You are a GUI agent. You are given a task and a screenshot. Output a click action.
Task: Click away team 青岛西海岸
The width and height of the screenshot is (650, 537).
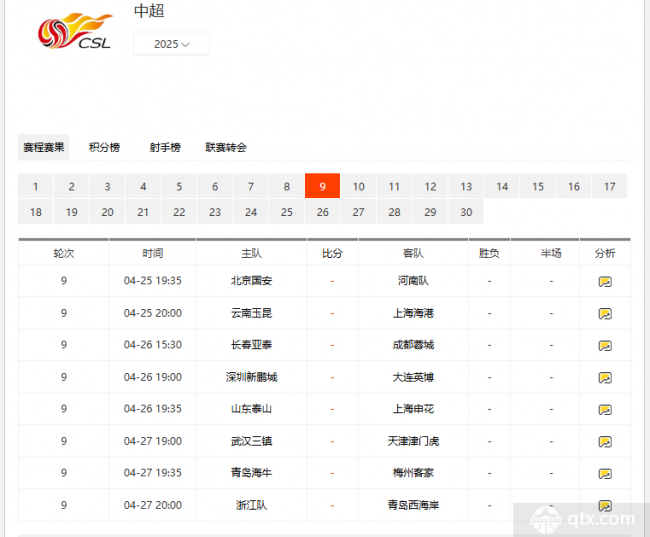(413, 505)
